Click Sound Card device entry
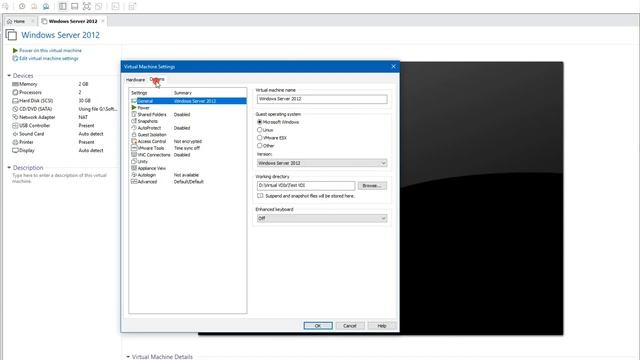640x360 pixels. 31,134
